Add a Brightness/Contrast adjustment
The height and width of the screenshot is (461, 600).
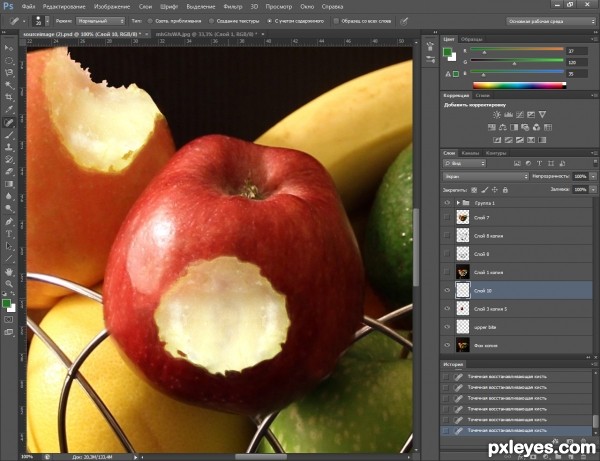[497, 114]
